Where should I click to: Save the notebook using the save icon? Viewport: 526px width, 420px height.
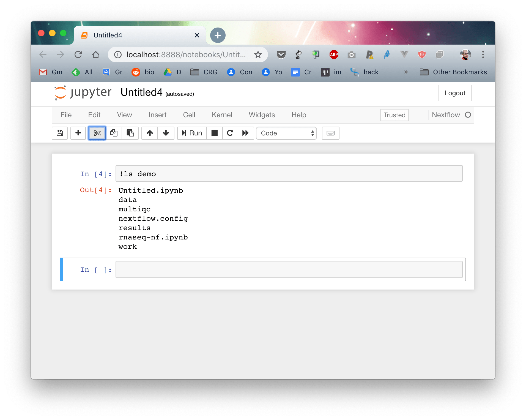59,133
